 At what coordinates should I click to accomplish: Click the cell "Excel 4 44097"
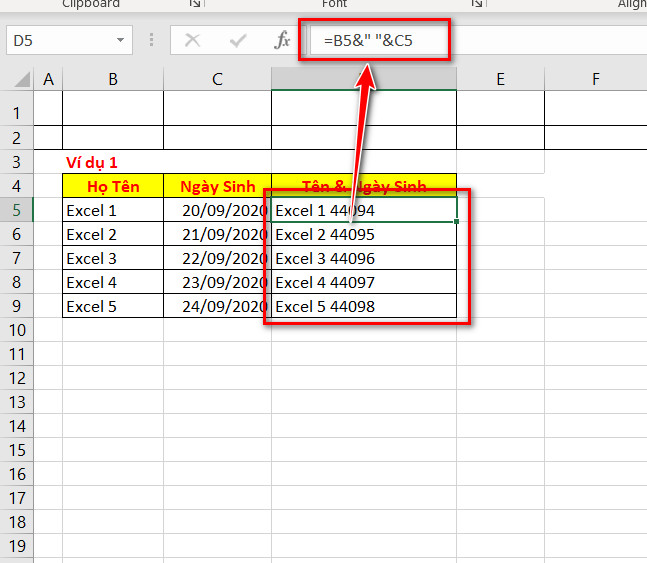[364, 282]
